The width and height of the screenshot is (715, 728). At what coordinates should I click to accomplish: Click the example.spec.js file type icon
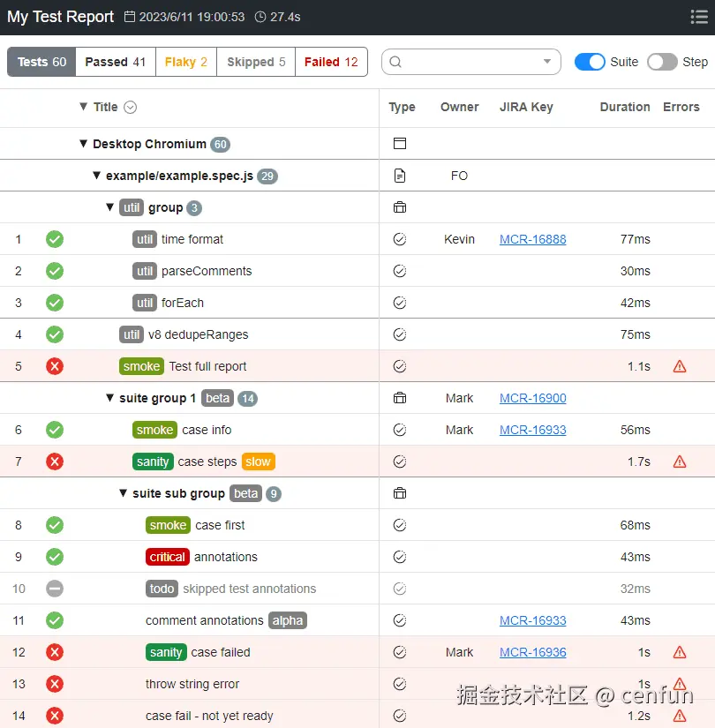pos(400,176)
